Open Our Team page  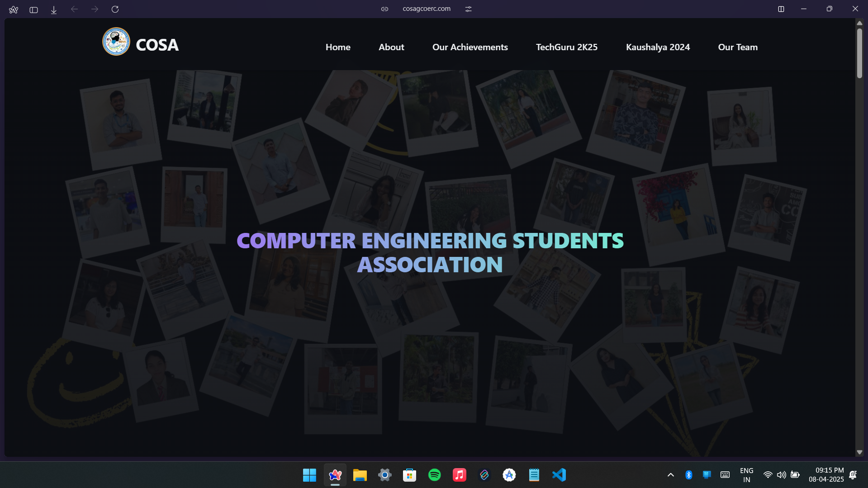(x=737, y=47)
